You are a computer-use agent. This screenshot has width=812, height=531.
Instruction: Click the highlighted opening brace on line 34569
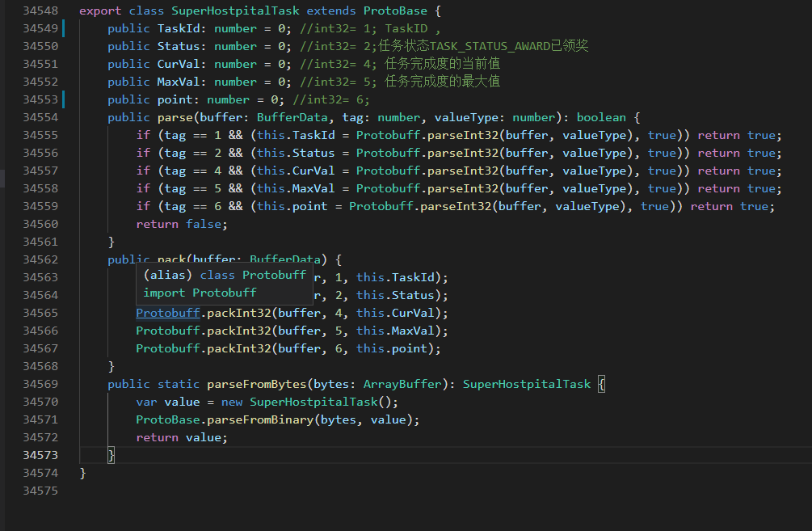coord(601,385)
